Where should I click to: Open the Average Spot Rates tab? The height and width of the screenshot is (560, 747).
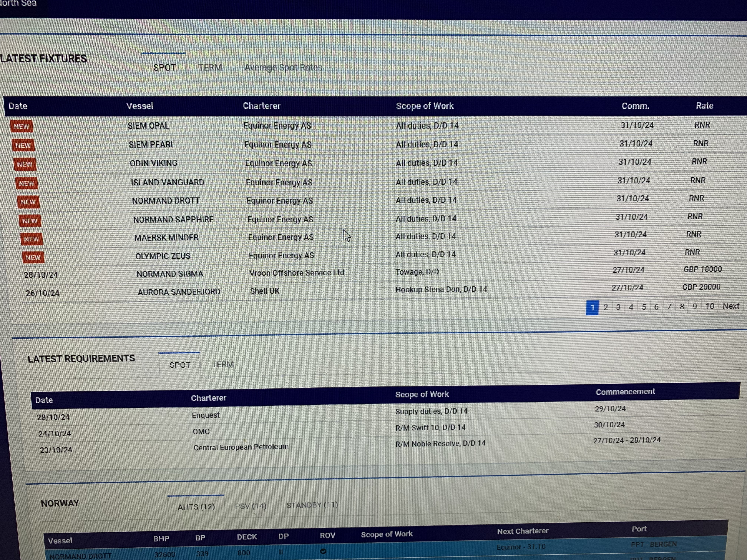click(283, 67)
